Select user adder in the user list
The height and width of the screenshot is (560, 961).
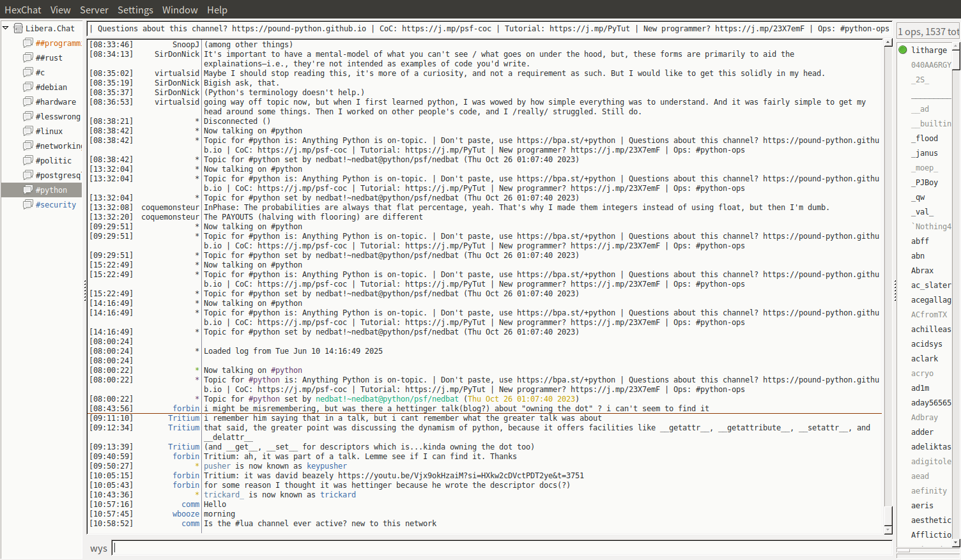(x=922, y=432)
